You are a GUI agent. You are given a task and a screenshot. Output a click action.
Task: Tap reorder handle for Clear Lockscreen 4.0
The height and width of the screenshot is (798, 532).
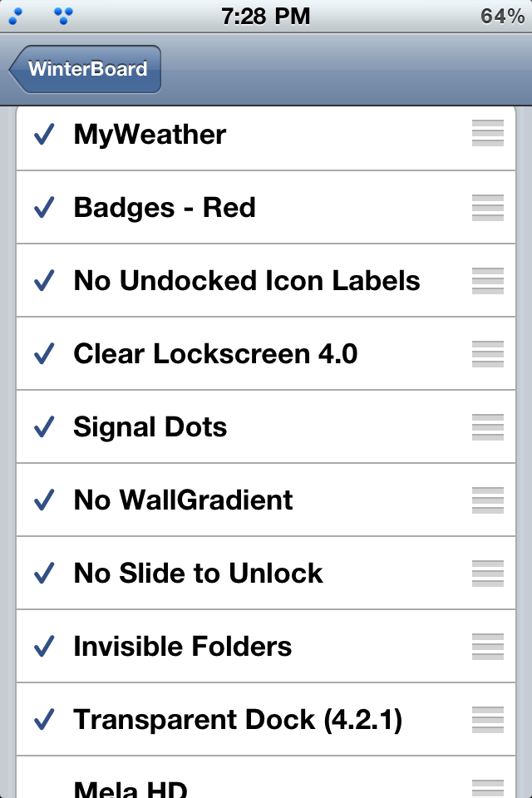pyautogui.click(x=487, y=354)
